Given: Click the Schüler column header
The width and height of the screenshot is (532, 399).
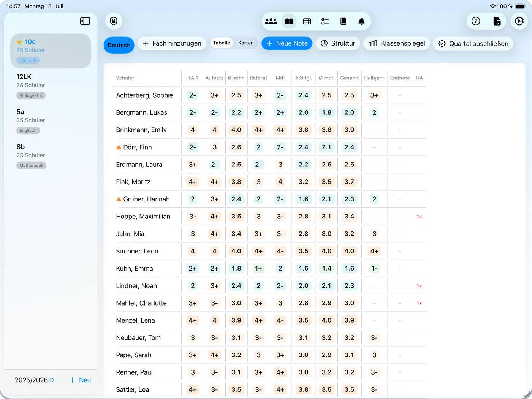Looking at the screenshot, I should point(125,78).
